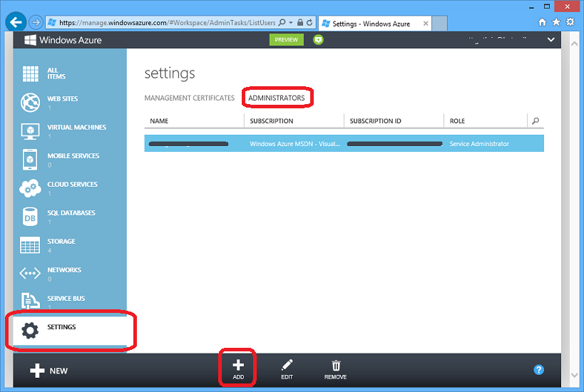Click the Remove trash button
The image size is (584, 392).
(x=336, y=369)
